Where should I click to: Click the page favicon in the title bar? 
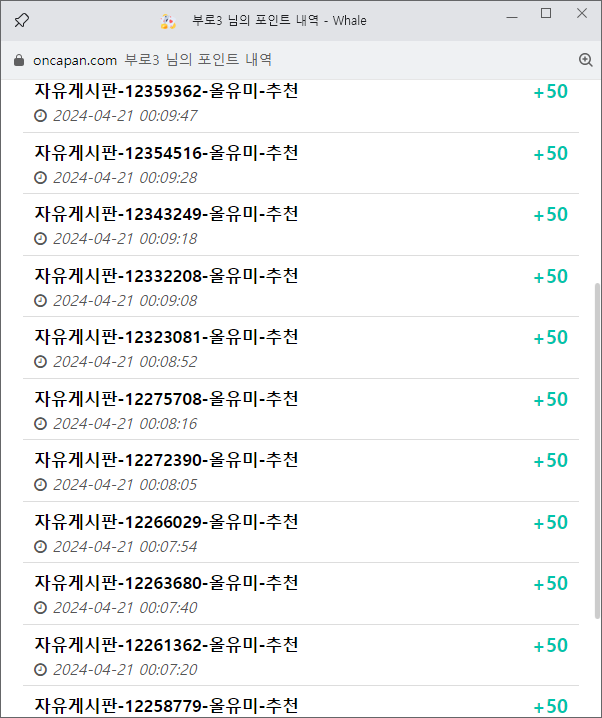pos(168,20)
